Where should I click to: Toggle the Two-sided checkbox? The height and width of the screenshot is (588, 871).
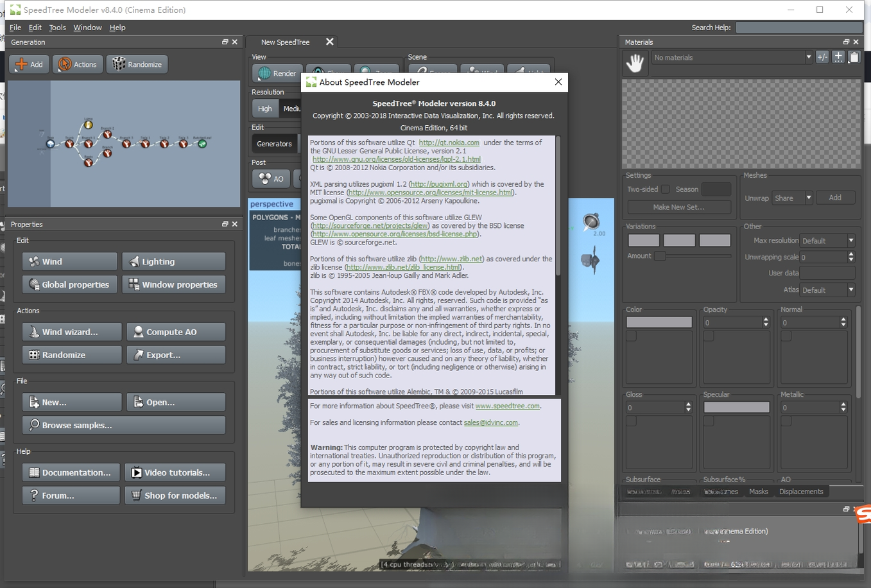(x=666, y=189)
